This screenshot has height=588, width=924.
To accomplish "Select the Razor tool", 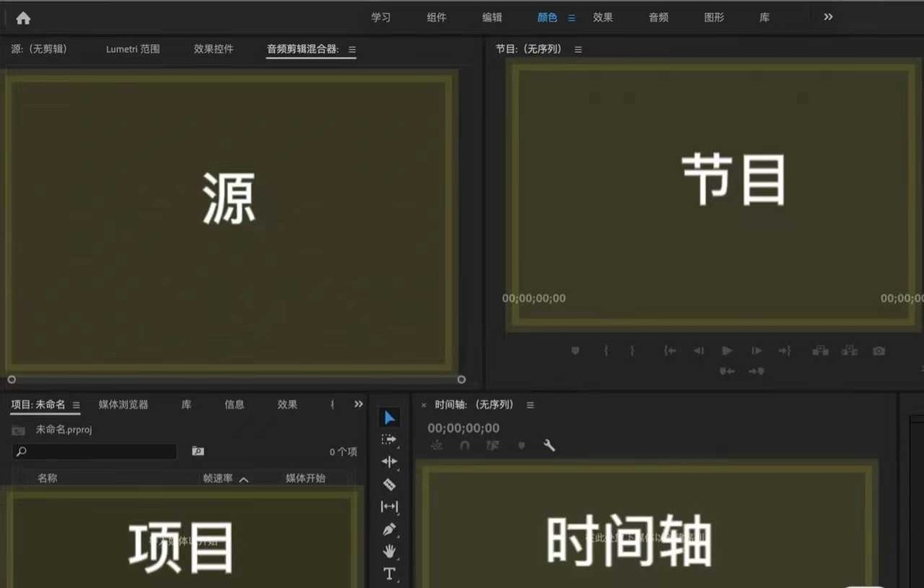I will point(389,484).
